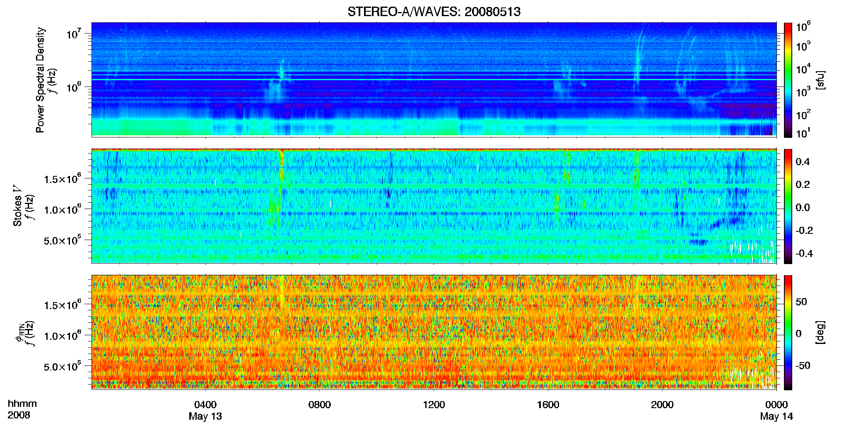Viewport: 868px width, 447px height.
Task: Click the 2000 time axis label
Action: 662,404
